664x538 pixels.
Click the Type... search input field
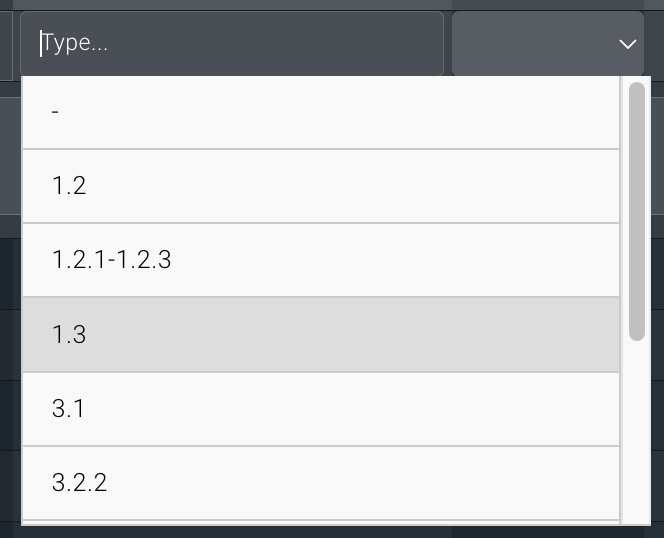coord(231,44)
